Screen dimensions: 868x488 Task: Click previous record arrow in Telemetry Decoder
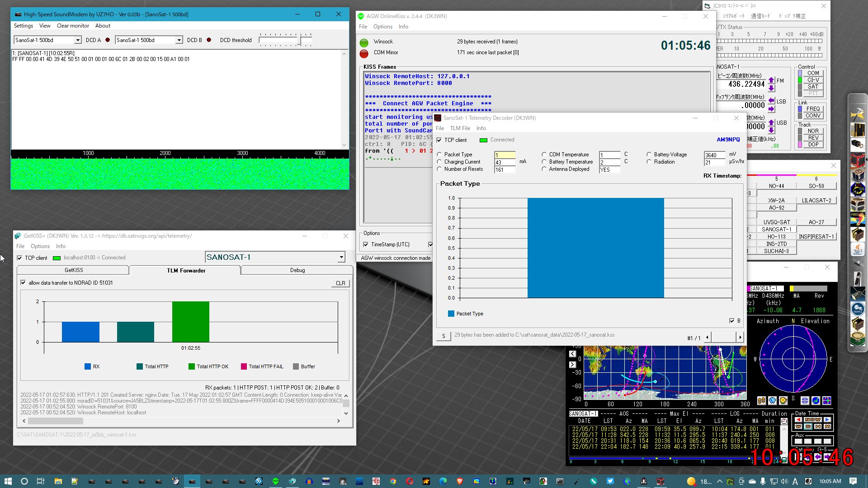tap(708, 337)
